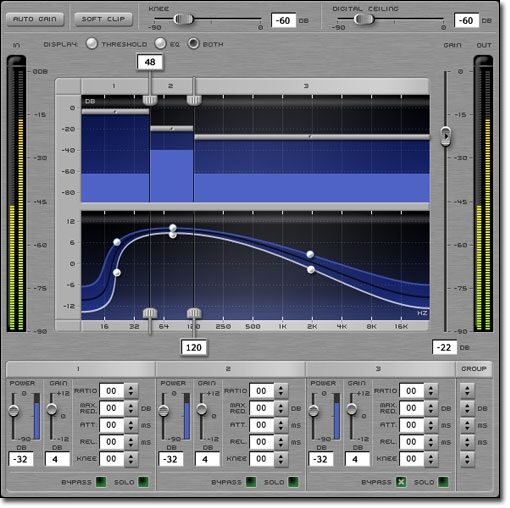Click band 1 Ratio stepper arrows
The height and width of the screenshot is (508, 510).
pyautogui.click(x=131, y=391)
